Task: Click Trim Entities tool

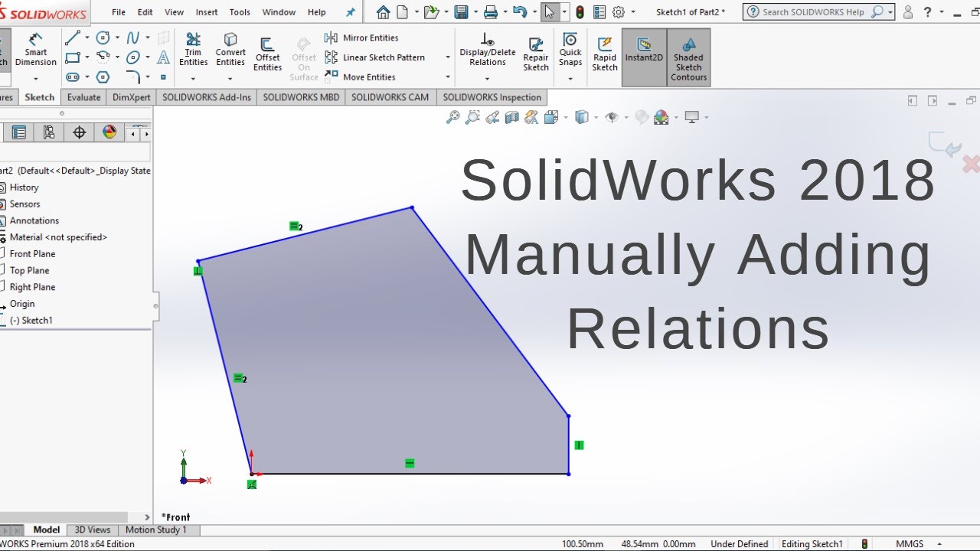Action: 193,50
